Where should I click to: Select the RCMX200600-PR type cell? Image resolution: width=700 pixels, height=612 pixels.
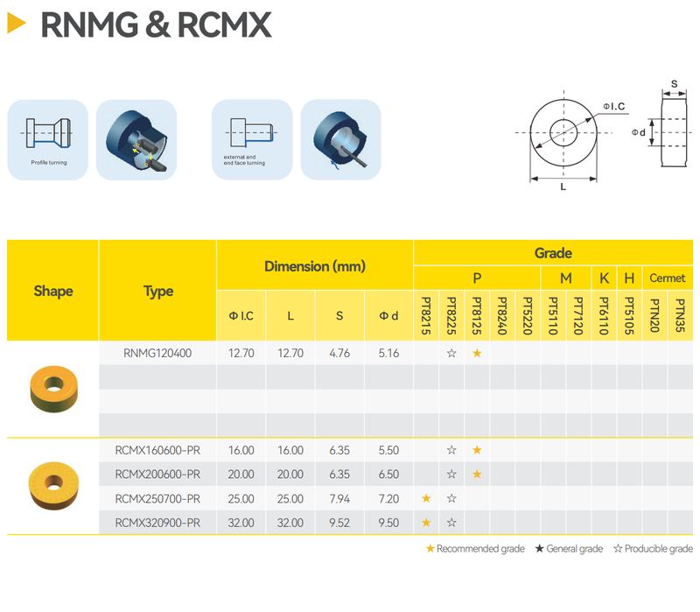point(157,475)
